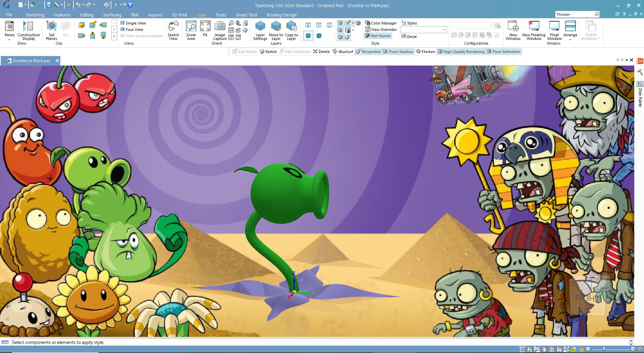Expand the Panes dropdown
Viewport: 644px width, 353px height.
click(x=9, y=40)
